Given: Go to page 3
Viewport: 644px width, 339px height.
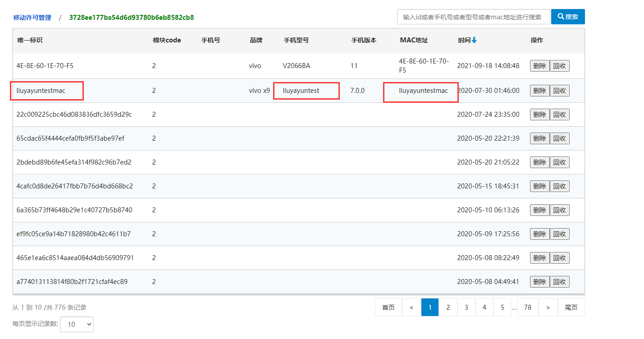Looking at the screenshot, I should (x=466, y=307).
